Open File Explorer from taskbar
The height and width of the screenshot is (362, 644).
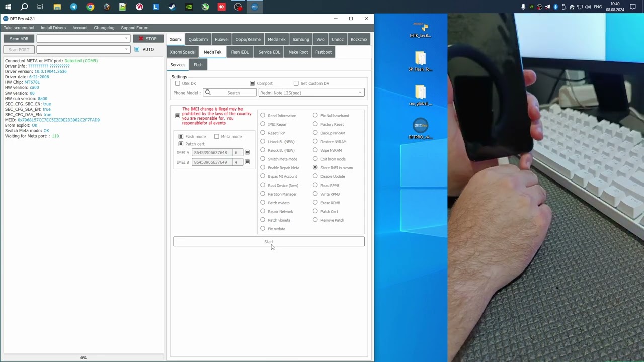[57, 7]
